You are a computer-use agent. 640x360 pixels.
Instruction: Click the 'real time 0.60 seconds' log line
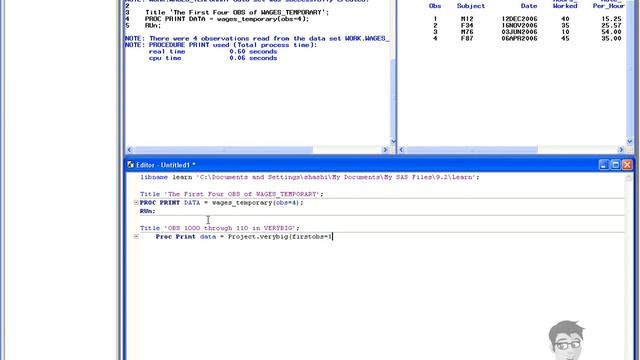pos(213,51)
